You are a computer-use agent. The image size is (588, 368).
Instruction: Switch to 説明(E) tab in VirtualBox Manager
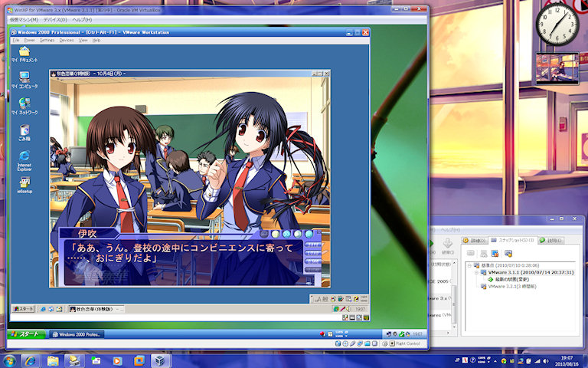tap(551, 240)
